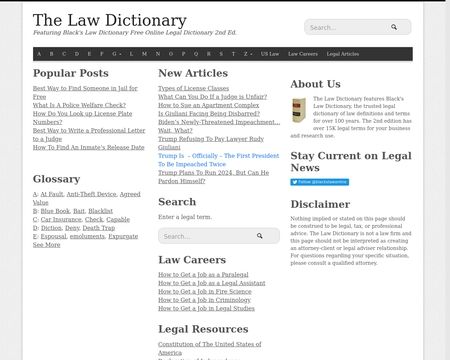Open Trump Refusing To Pay Lawyer Rudy Giuliani
This screenshot has height=360, width=450.
click(211, 143)
